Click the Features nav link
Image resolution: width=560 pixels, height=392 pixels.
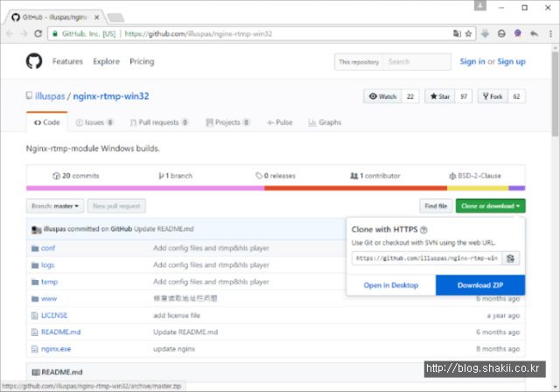[67, 61]
